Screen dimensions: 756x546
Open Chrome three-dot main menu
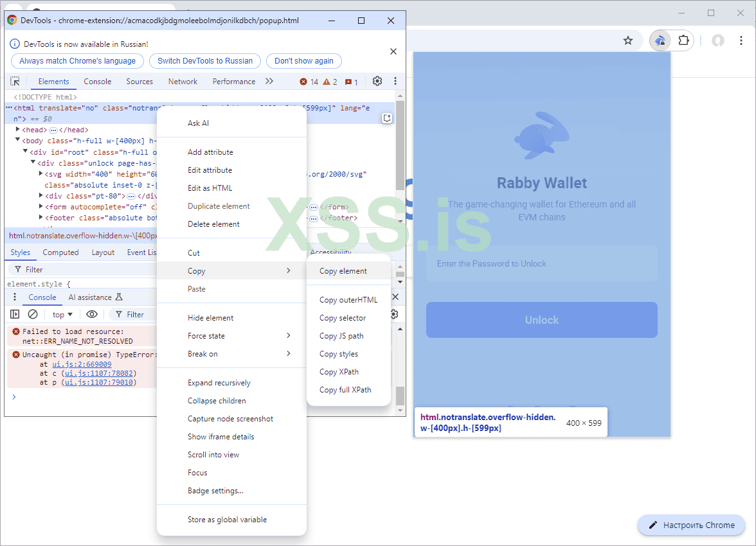pyautogui.click(x=741, y=40)
